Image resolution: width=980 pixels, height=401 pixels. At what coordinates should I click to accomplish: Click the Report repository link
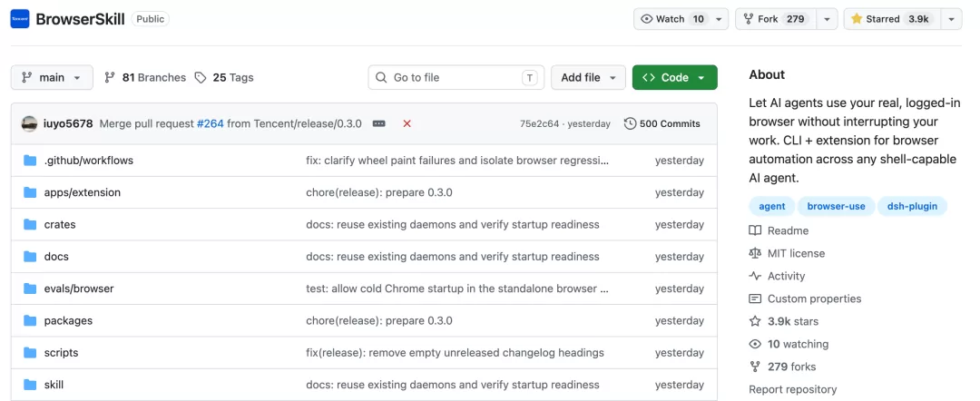coord(793,389)
